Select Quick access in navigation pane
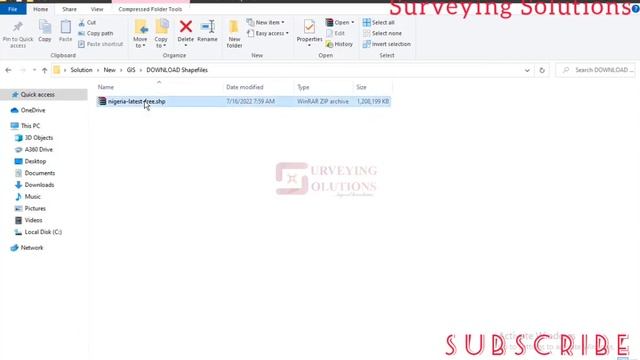This screenshot has width=640, height=360. click(38, 94)
